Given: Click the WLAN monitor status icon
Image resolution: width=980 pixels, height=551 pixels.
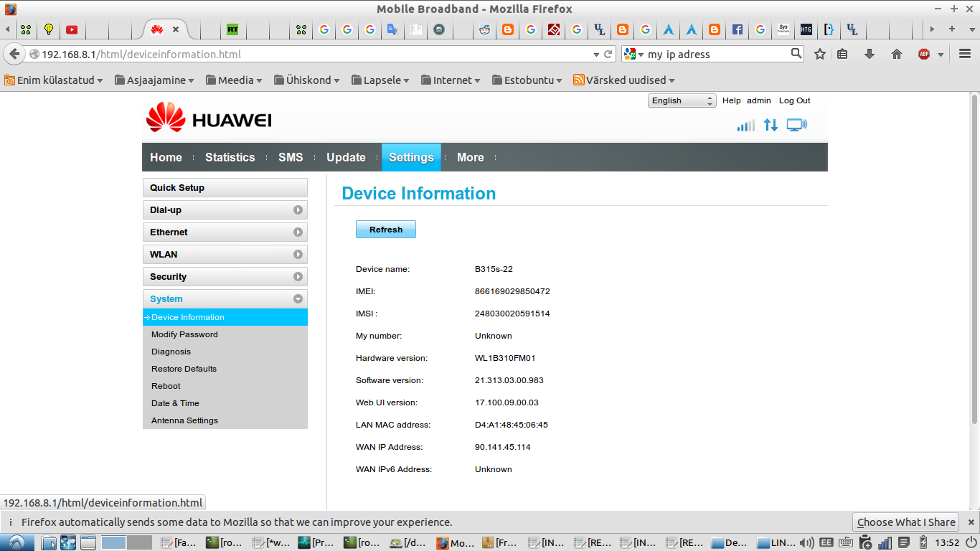Looking at the screenshot, I should (796, 125).
